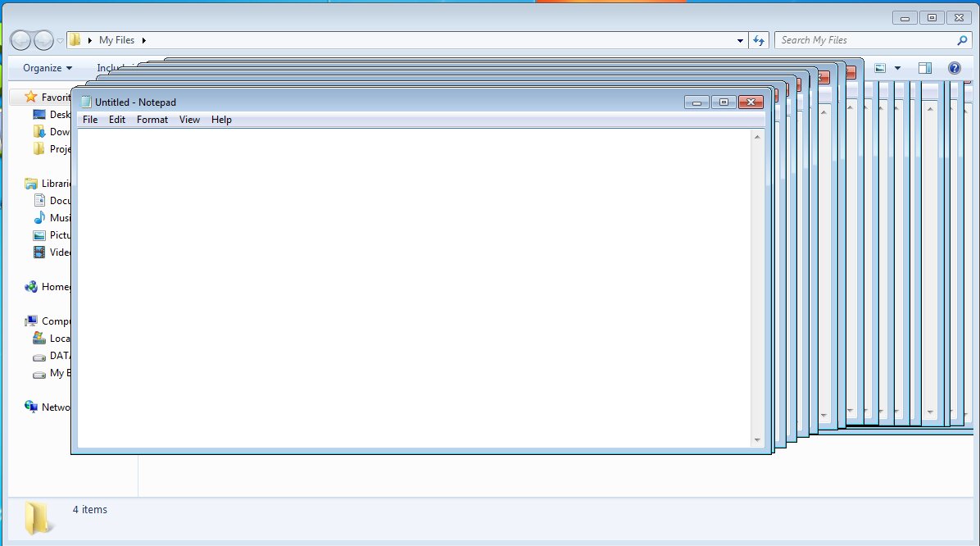Click the Notepad icon in front title bar

point(86,102)
